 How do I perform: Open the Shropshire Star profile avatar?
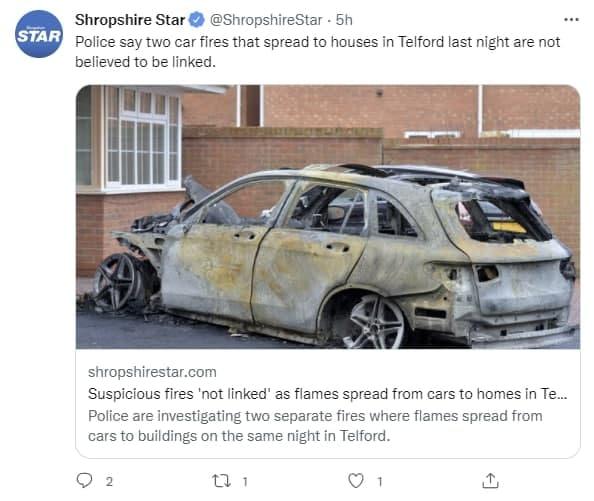tap(39, 34)
